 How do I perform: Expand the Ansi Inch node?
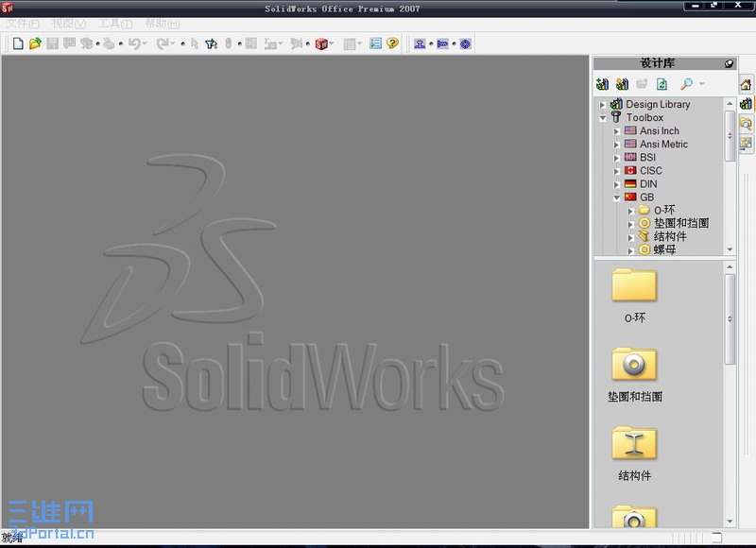click(x=617, y=131)
